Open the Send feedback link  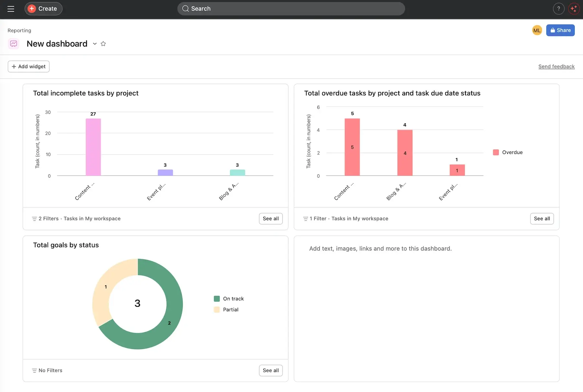[556, 66]
